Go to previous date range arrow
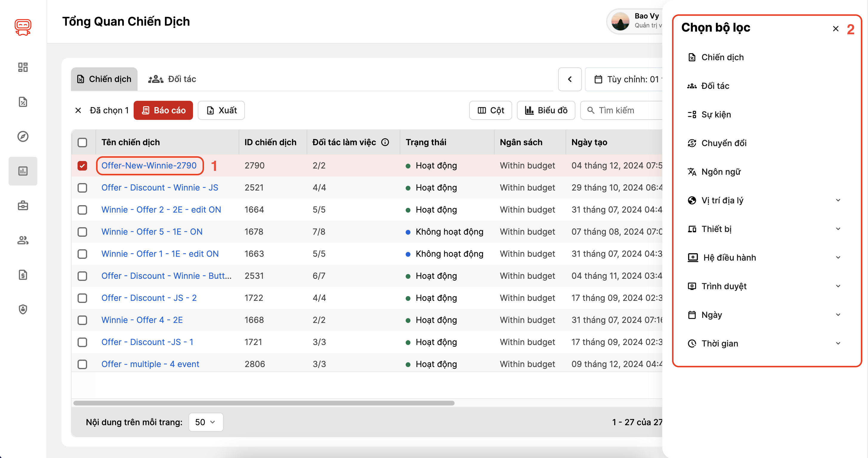The image size is (868, 458). (x=570, y=79)
